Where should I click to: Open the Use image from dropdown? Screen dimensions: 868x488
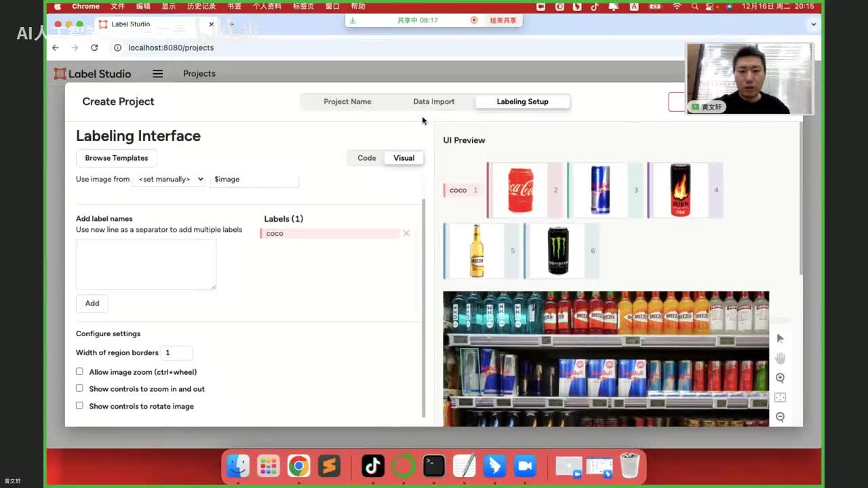point(170,179)
